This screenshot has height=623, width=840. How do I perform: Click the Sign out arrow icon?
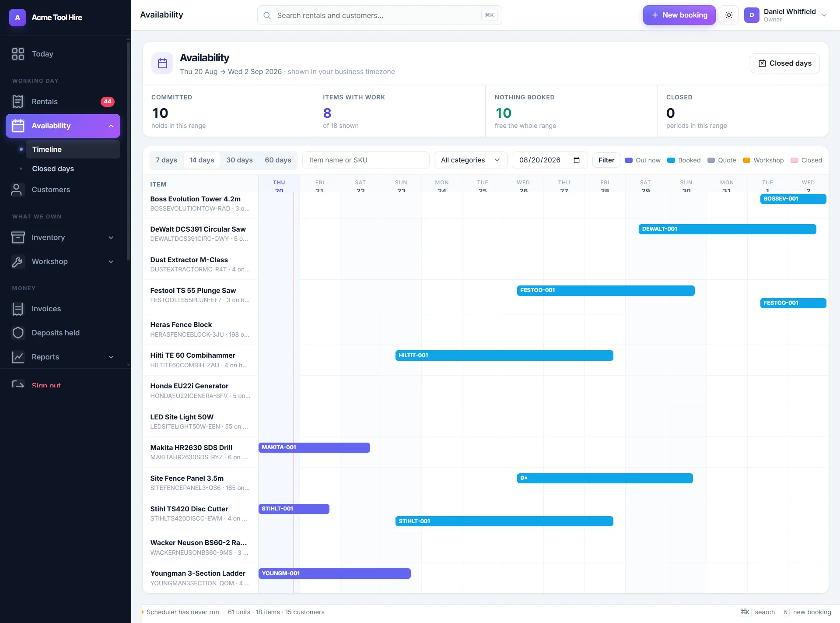coord(18,384)
